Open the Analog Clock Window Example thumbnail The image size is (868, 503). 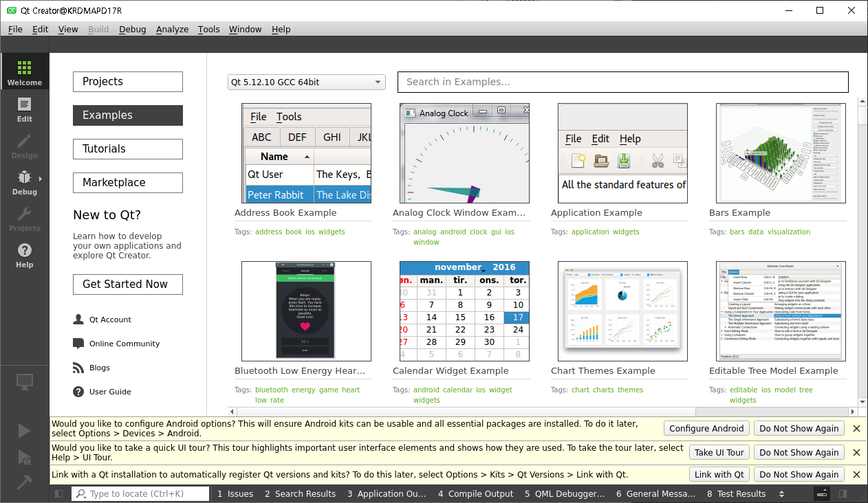click(x=465, y=153)
